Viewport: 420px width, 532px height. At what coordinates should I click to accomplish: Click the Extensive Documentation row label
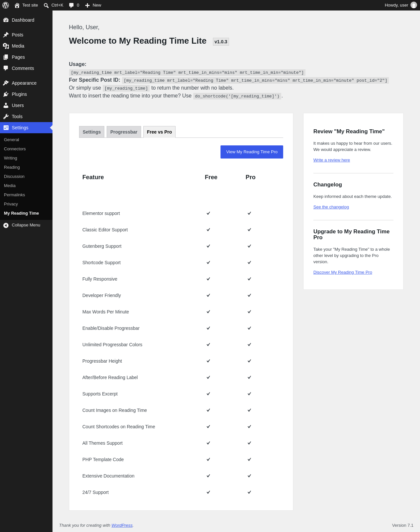pos(108,476)
